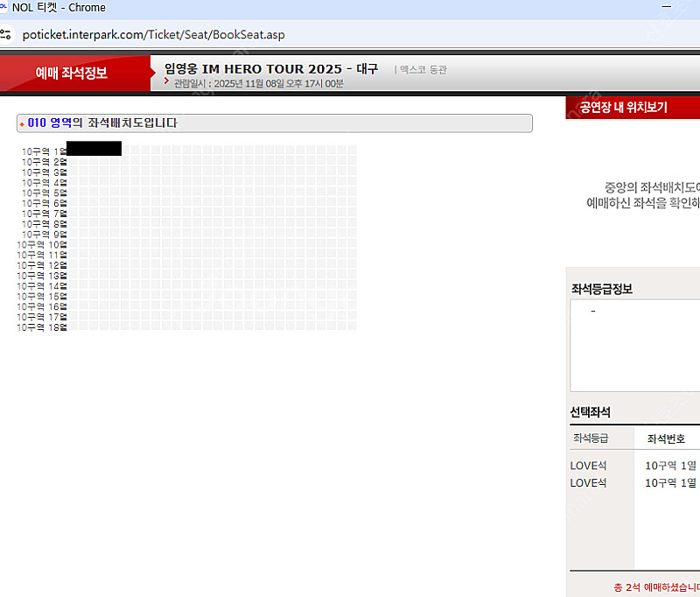Click the 좌석등급 column header
Screen dimensions: 700x597
[591, 438]
